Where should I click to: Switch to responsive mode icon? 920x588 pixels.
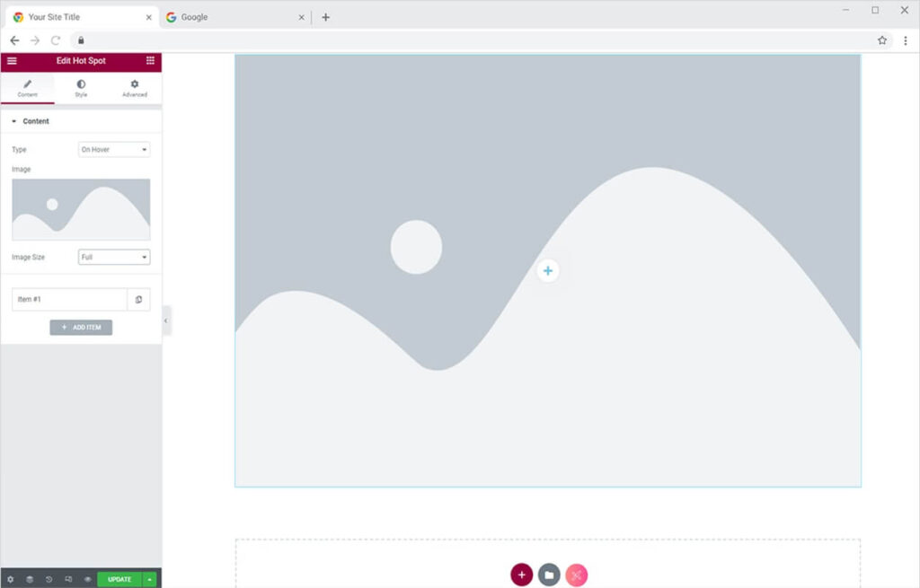[x=68, y=579]
